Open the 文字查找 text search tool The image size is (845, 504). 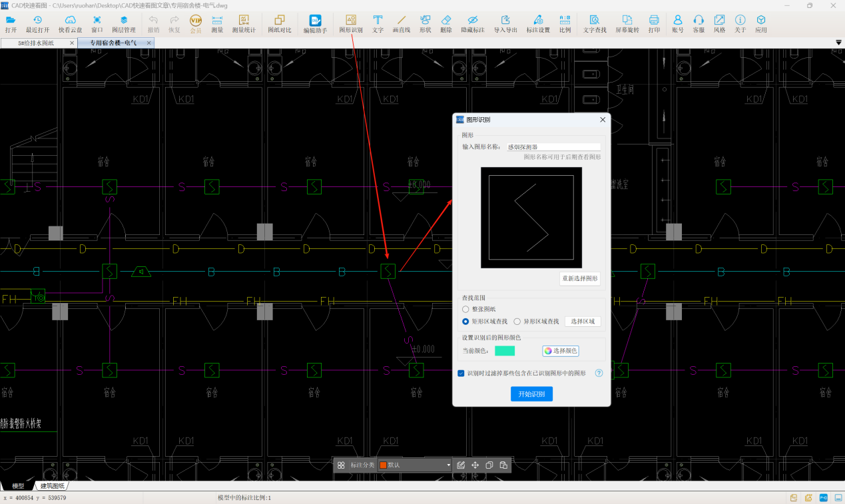pos(595,24)
